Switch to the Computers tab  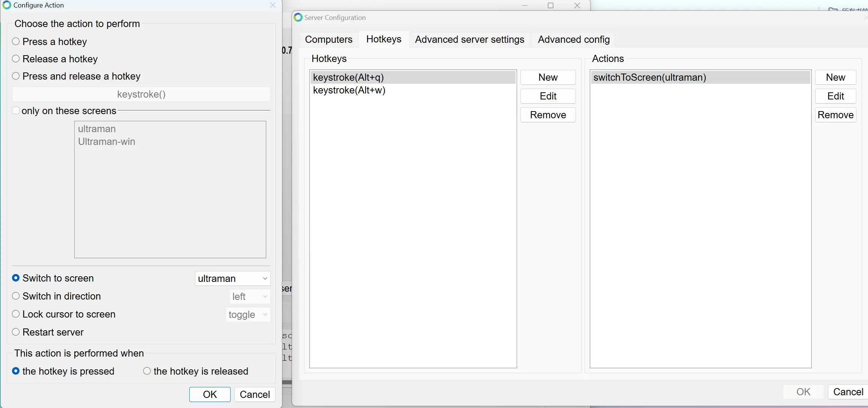click(329, 39)
